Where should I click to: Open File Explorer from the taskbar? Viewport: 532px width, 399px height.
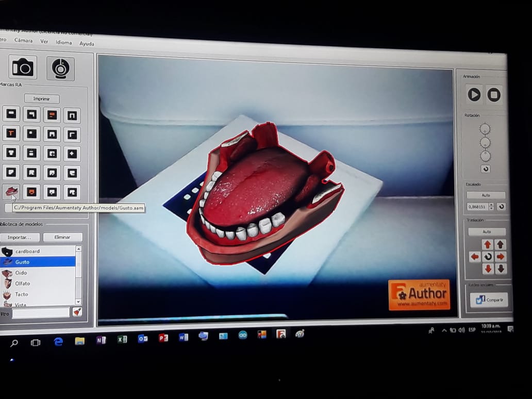(80, 341)
